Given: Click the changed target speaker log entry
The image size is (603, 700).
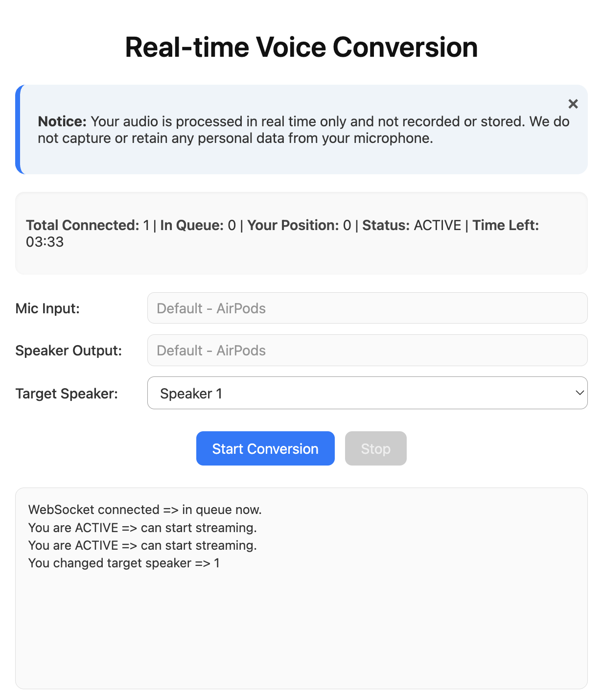Looking at the screenshot, I should click(x=124, y=563).
